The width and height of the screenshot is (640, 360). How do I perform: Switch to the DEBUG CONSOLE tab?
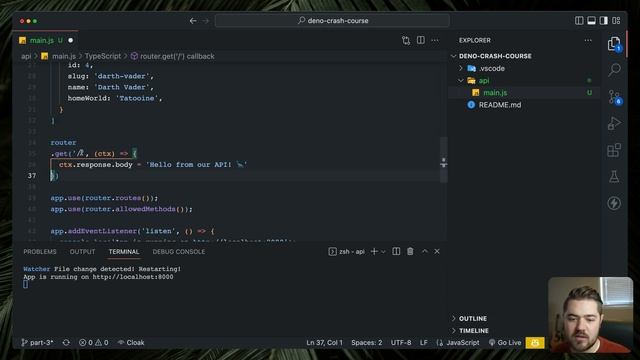[x=179, y=252]
